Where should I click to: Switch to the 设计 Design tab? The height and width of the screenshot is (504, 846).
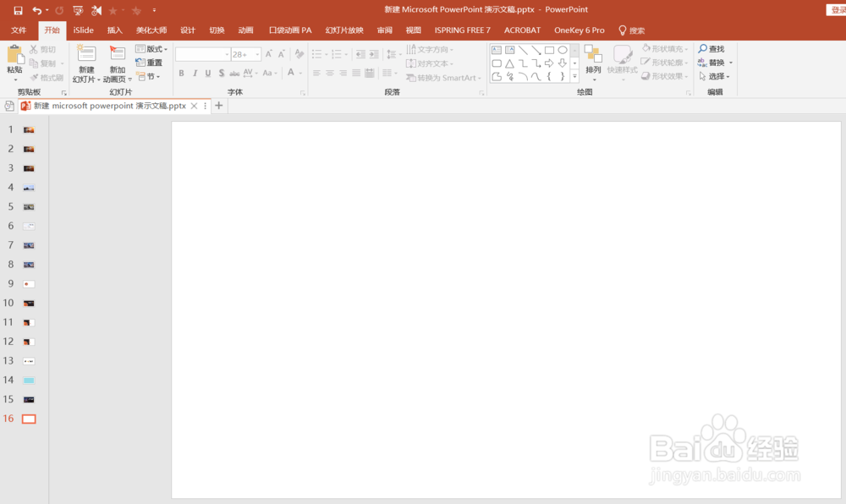click(187, 30)
